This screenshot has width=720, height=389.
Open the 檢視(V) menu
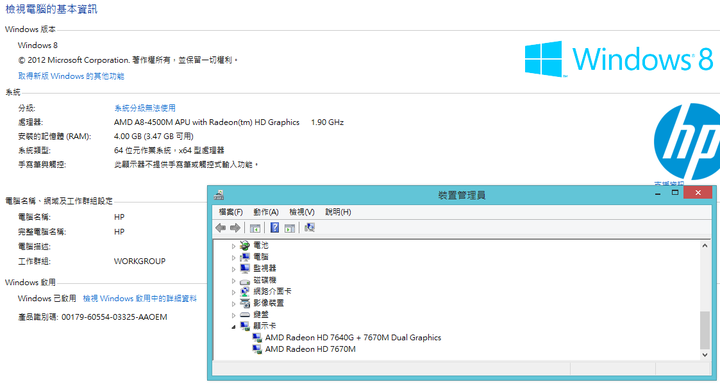point(302,212)
